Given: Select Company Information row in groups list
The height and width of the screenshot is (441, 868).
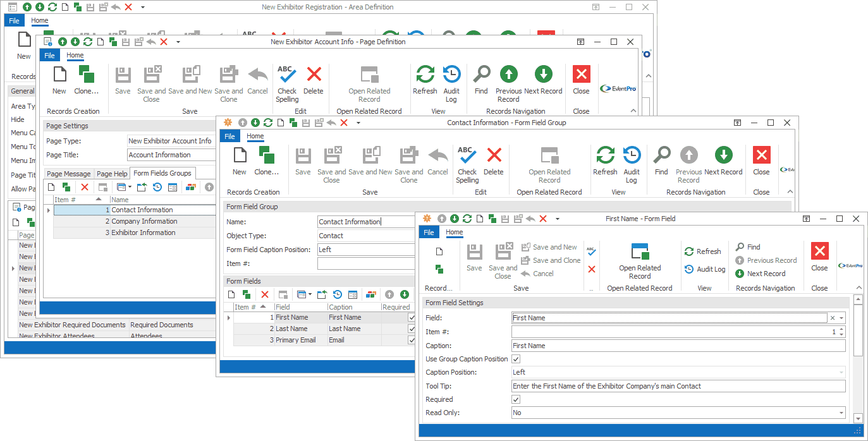Looking at the screenshot, I should click(134, 221).
